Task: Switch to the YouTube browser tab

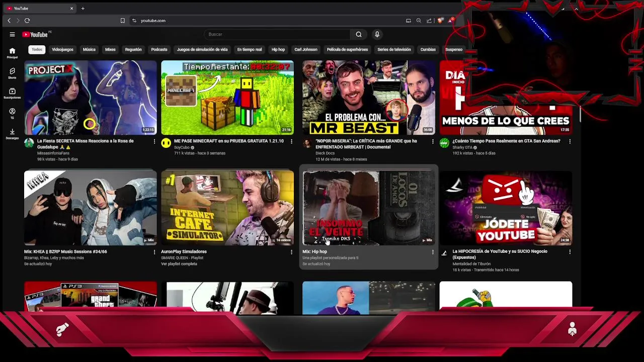Action: coord(39,8)
